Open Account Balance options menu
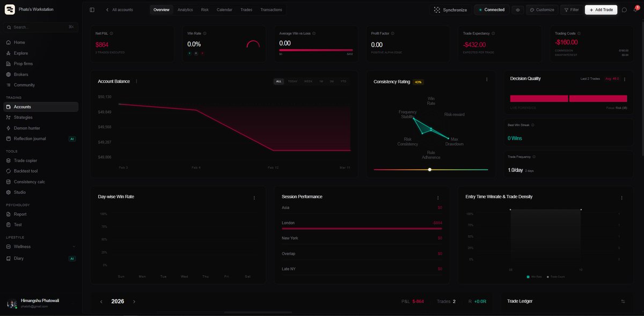644x316 pixels. click(x=136, y=81)
